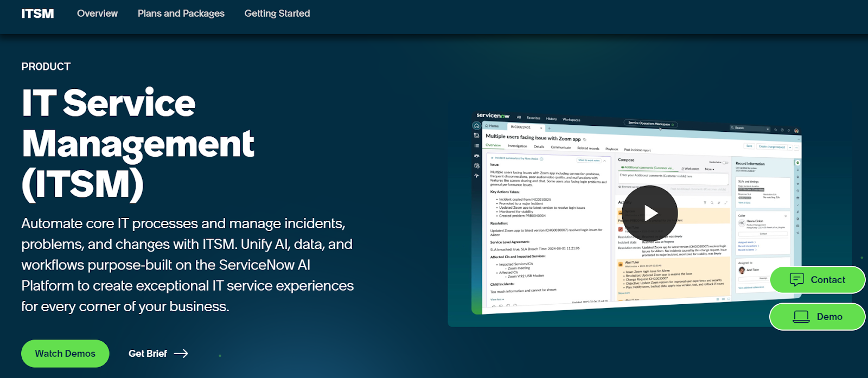This screenshot has height=378, width=868.
Task: Click the IT Service Management (ITSM) heading
Action: [138, 144]
